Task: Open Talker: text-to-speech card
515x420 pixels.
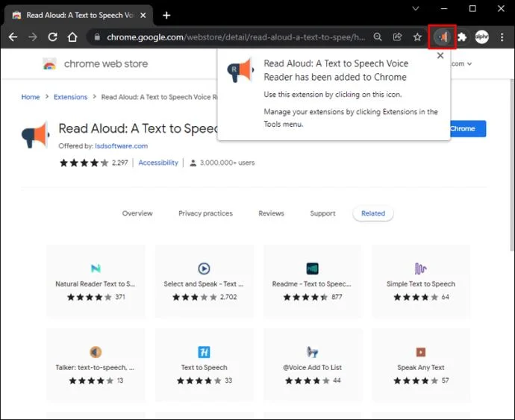Action: (96, 365)
